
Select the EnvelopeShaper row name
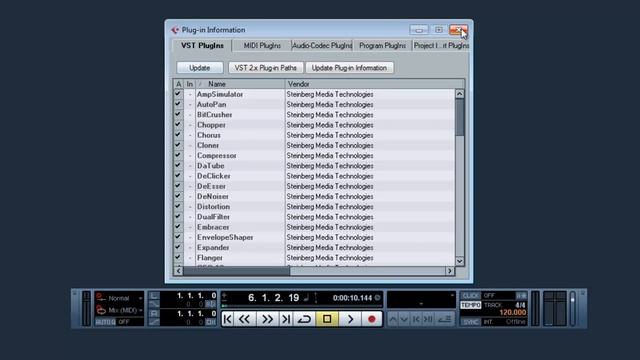(x=225, y=237)
